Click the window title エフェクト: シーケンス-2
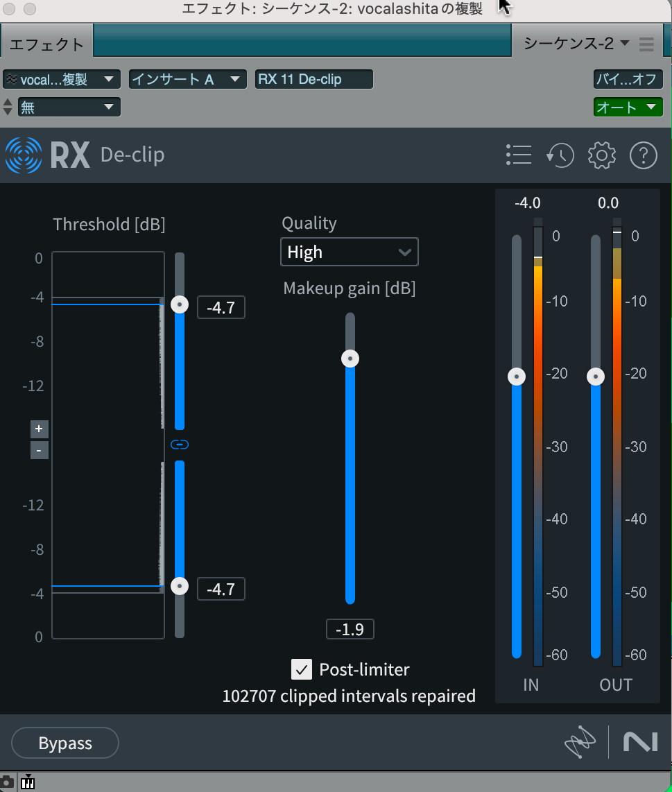This screenshot has height=792, width=672. point(332,9)
